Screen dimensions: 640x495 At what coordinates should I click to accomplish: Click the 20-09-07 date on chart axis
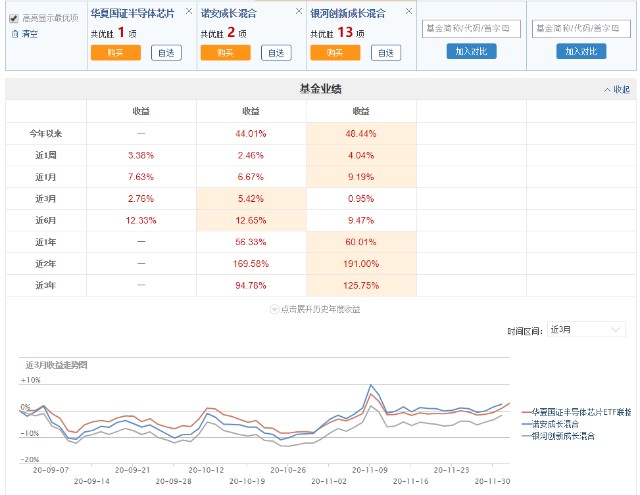51,470
